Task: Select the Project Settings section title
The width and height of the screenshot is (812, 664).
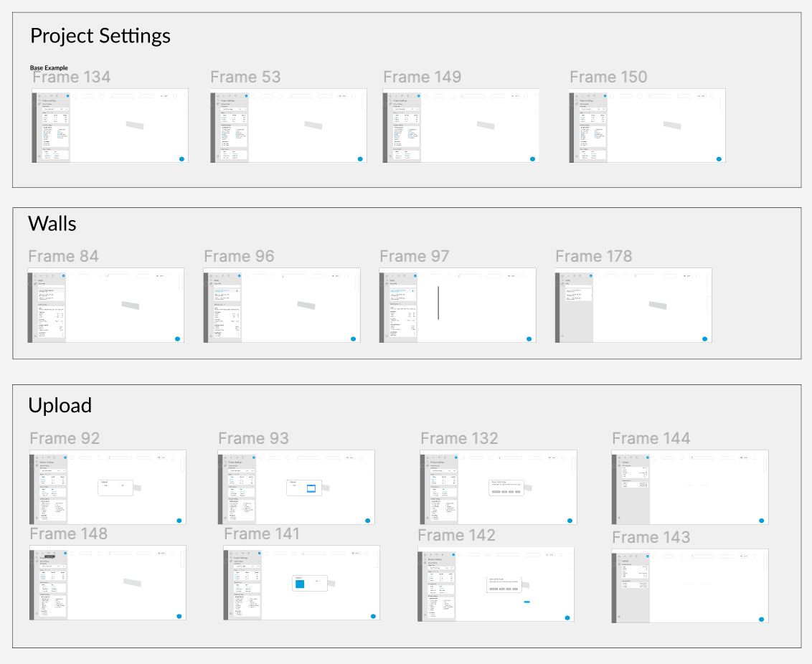Action: (x=100, y=36)
